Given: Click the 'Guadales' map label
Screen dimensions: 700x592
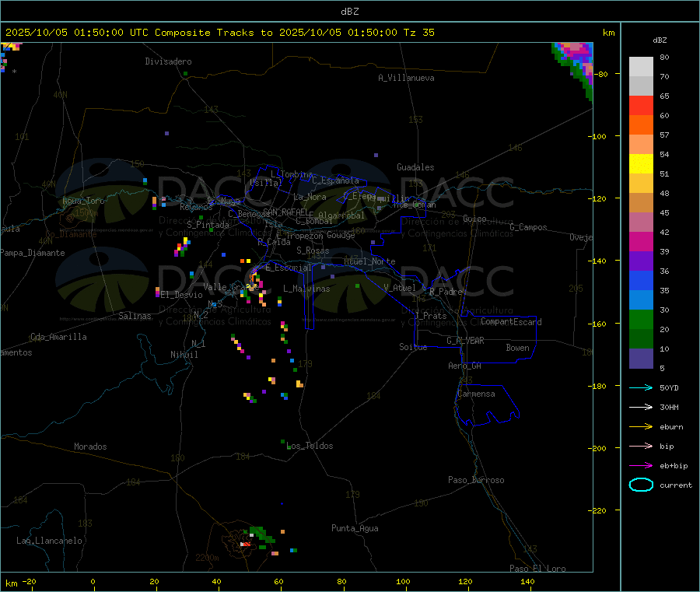Looking at the screenshot, I should [x=415, y=167].
